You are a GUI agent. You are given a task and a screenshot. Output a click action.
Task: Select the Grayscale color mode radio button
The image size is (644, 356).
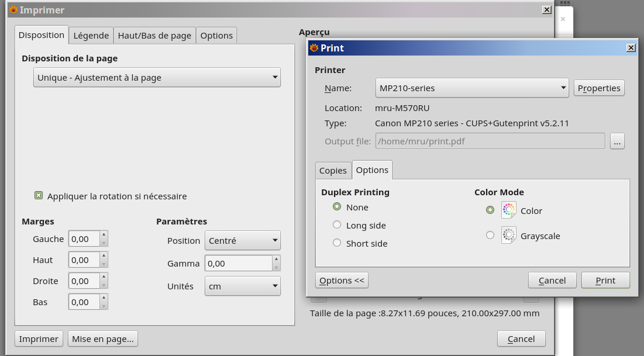[x=490, y=236]
